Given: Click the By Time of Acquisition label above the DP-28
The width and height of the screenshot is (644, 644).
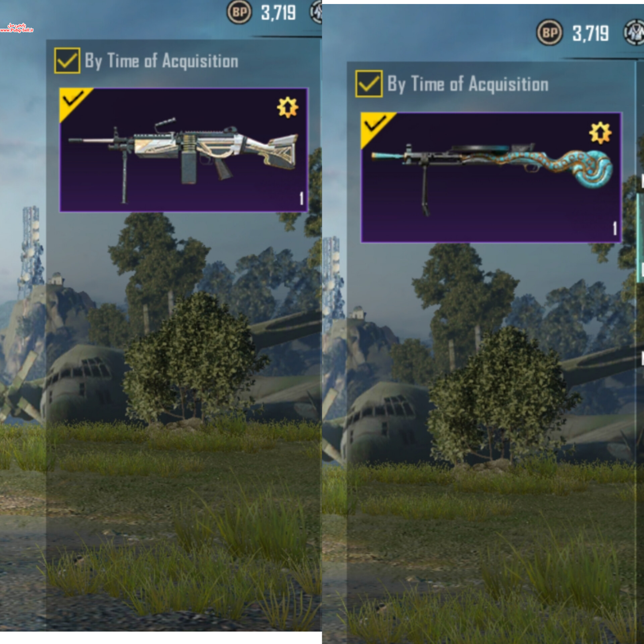Looking at the screenshot, I should [468, 84].
